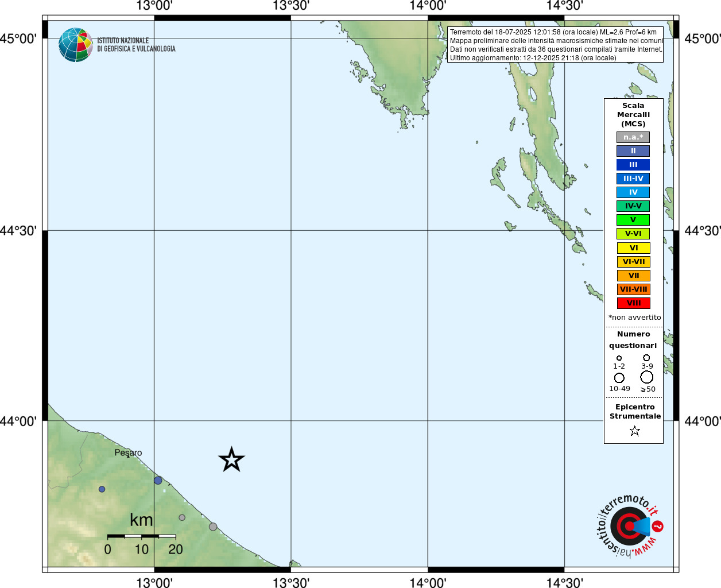The image size is (721, 588).
Task: Click the 'Scala Mercalli (MCS)' heading
Action: tap(633, 115)
